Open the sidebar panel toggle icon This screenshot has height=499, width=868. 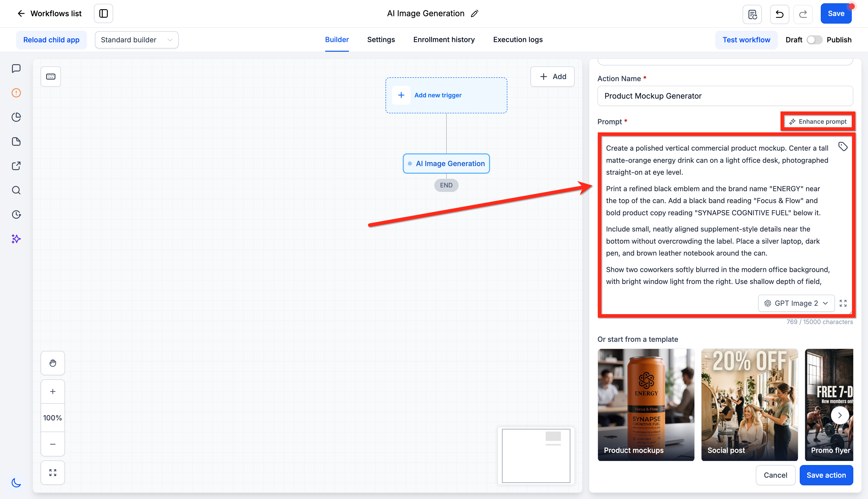tap(104, 13)
